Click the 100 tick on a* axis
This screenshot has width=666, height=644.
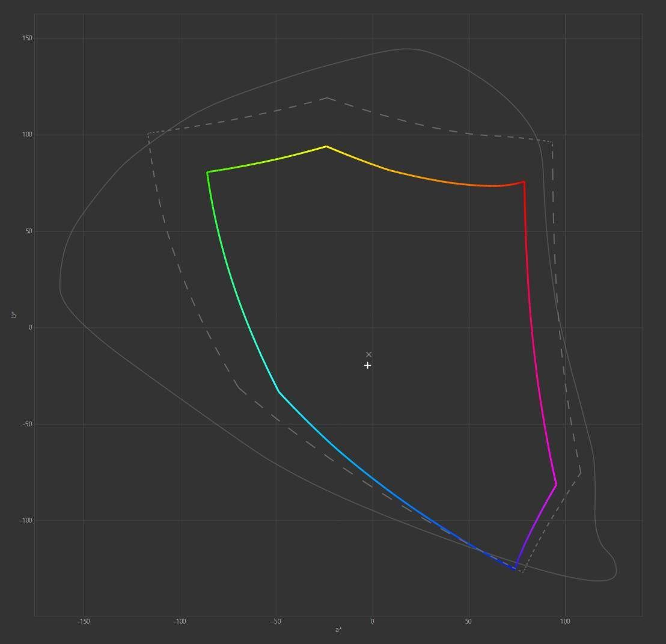(x=565, y=621)
